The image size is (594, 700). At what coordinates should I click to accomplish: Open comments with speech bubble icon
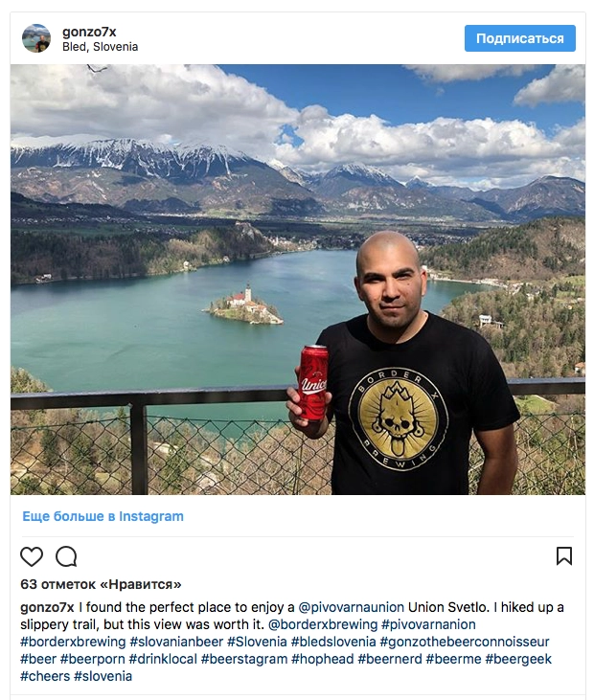click(66, 556)
